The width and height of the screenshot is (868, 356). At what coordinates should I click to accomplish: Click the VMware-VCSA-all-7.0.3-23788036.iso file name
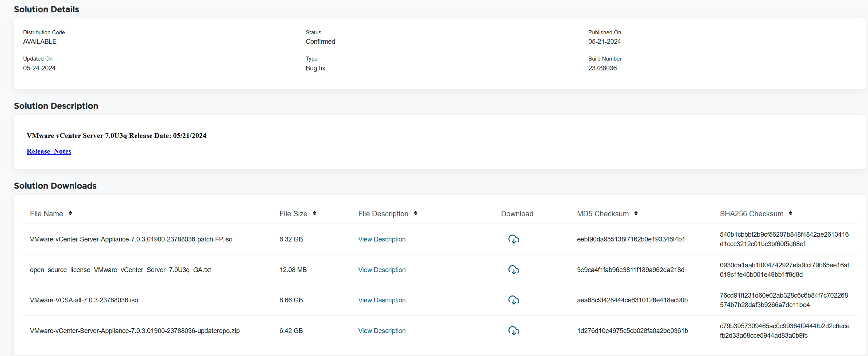(x=84, y=300)
